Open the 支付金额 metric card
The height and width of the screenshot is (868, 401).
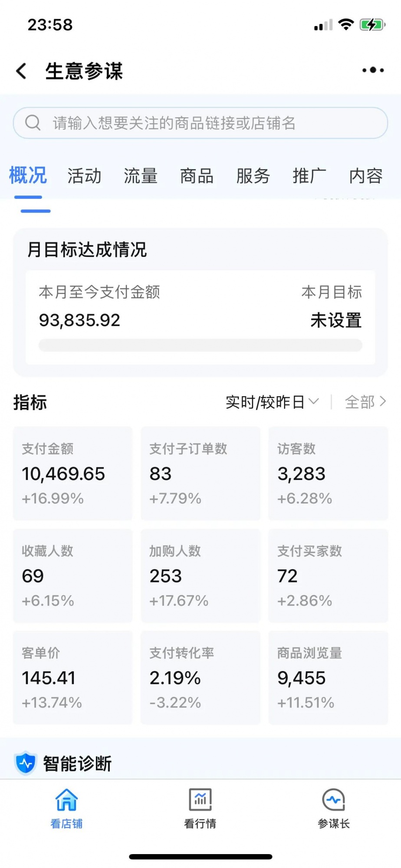point(72,473)
